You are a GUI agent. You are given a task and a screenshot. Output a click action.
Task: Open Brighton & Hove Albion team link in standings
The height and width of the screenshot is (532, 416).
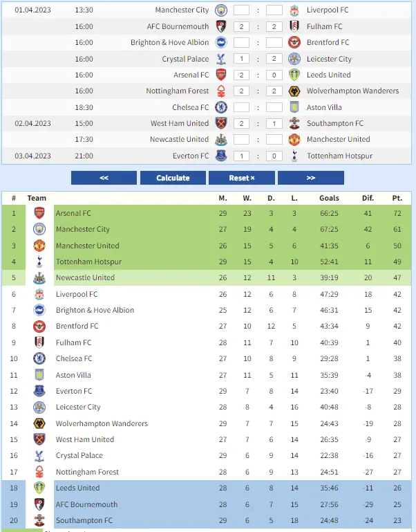(95, 310)
